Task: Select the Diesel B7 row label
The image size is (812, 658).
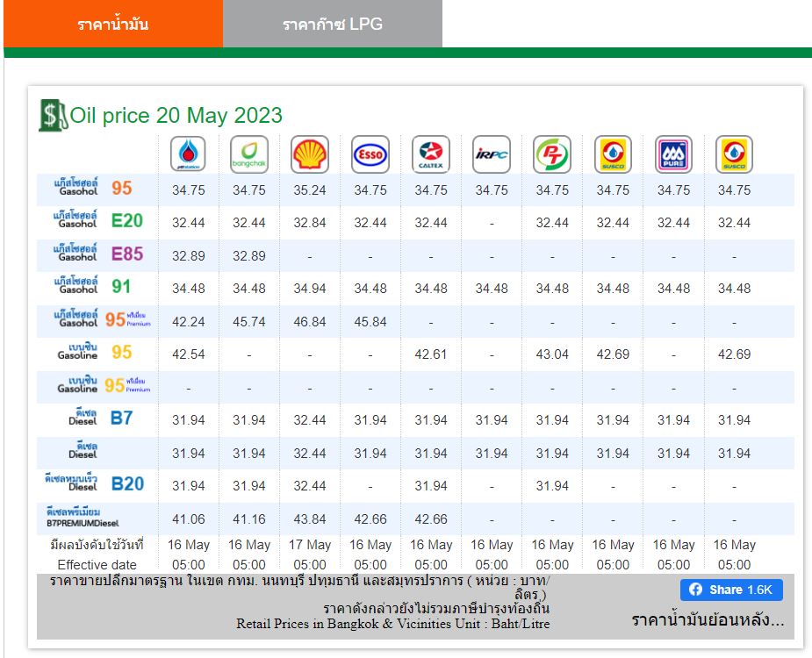Action: [x=100, y=418]
